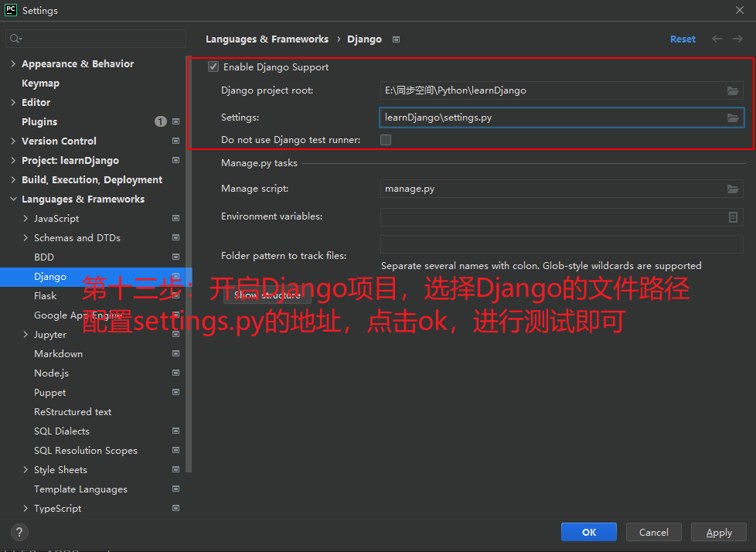Click the Reset link

click(683, 39)
